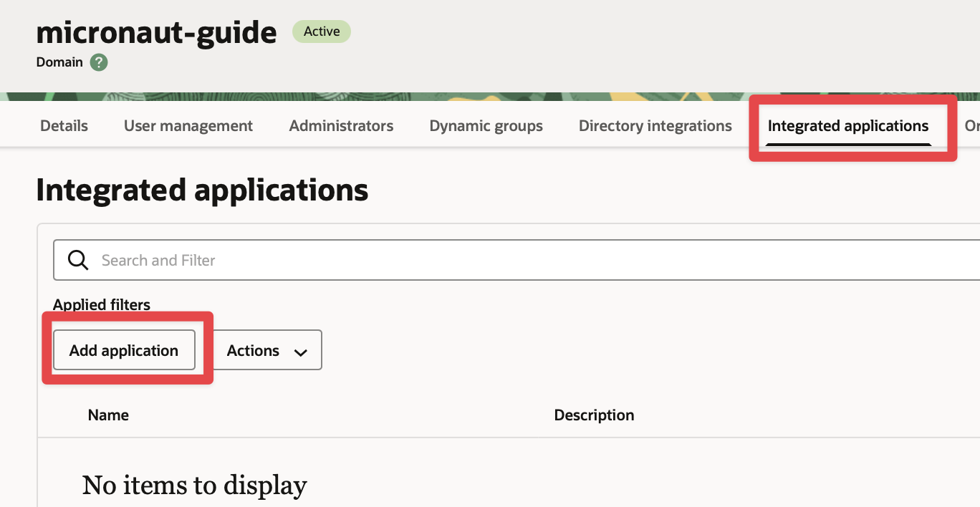The width and height of the screenshot is (980, 507).
Task: Select the Integrated applications tab
Action: [848, 126]
